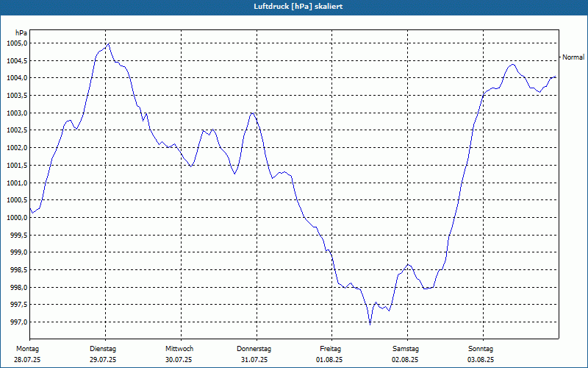Click the date 03.08.25

(x=481, y=360)
